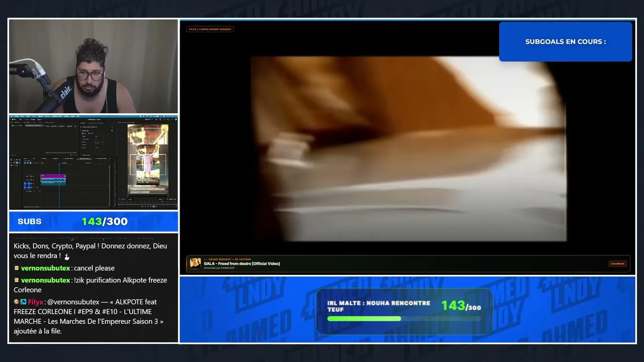
Task: Click vernonsubutex username on "!zik purification" message
Action: click(45, 280)
